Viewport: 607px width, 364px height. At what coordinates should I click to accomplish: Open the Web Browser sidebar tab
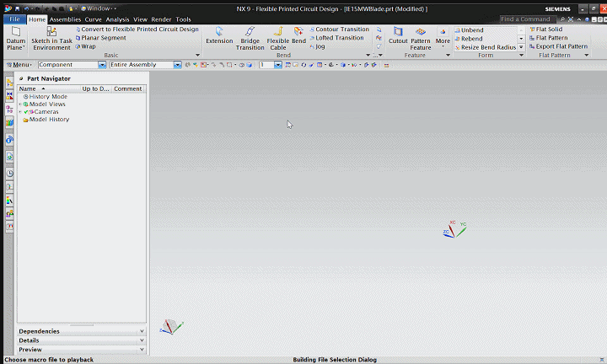point(9,157)
